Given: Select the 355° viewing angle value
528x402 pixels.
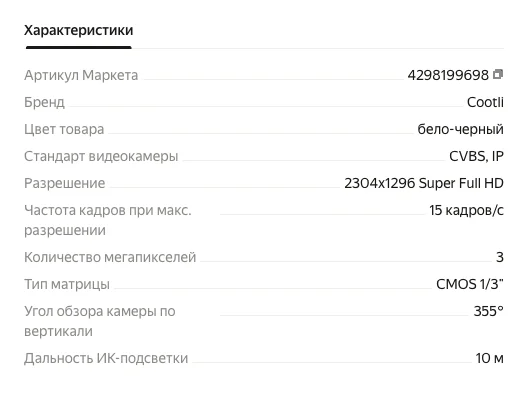Looking at the screenshot, I should click(489, 311).
